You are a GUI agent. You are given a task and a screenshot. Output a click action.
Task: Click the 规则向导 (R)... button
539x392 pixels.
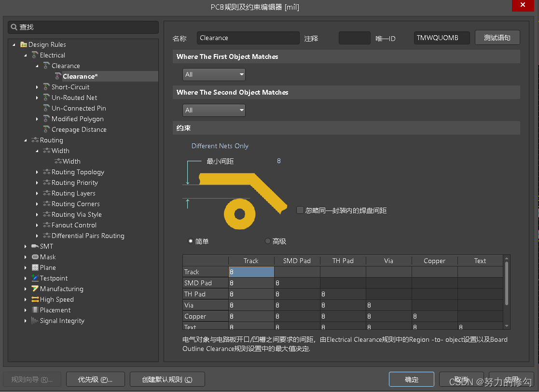point(32,379)
